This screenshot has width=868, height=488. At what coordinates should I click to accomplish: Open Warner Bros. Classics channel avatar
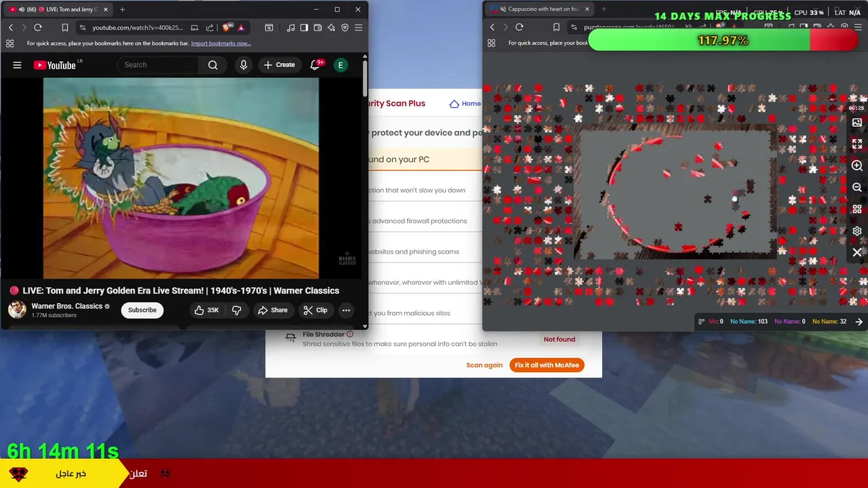click(x=17, y=310)
